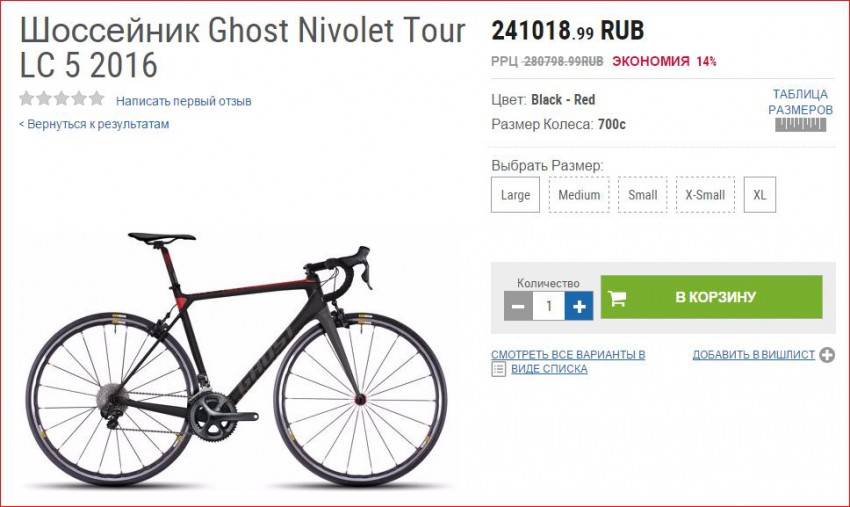Go back via Вернуться к результатам
Screen dimensions: 850x507
click(94, 124)
